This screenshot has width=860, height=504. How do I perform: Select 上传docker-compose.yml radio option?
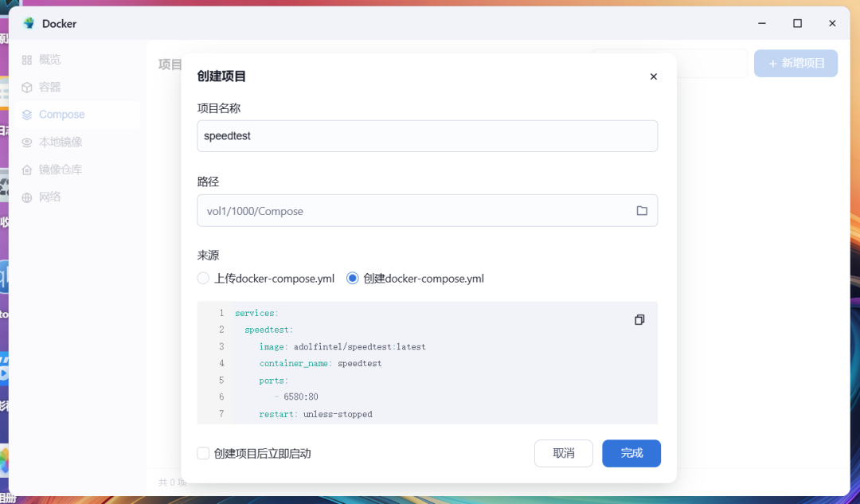tap(203, 278)
